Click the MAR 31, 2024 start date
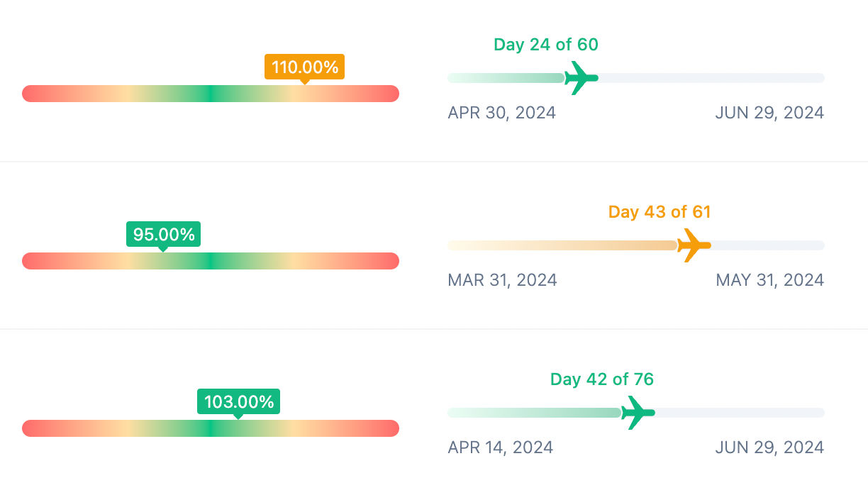Screen dimensions: 868x495 503,280
